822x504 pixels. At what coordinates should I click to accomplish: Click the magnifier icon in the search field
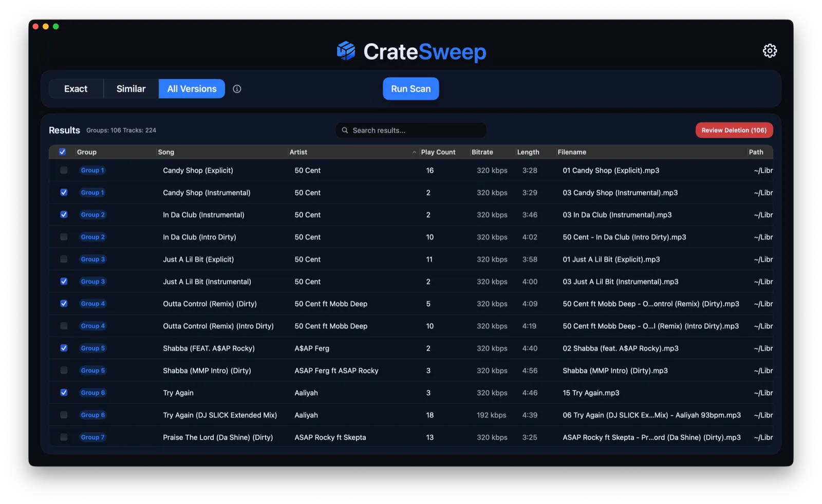[345, 130]
